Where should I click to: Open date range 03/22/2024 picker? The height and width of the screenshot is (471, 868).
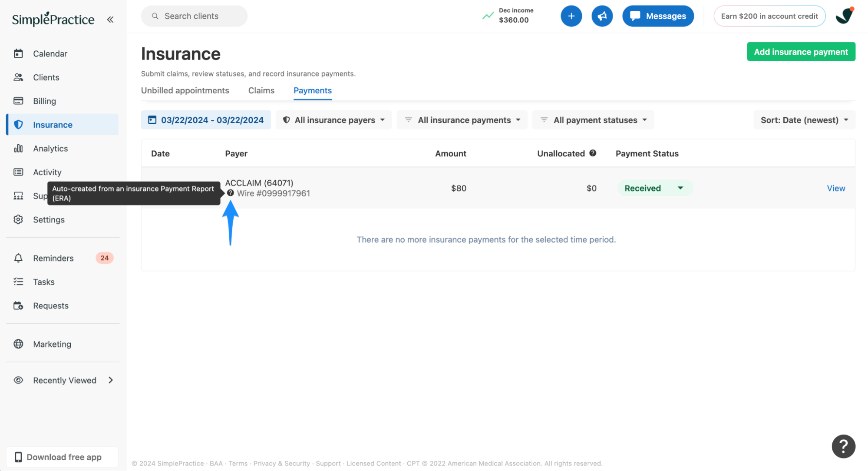coord(206,120)
